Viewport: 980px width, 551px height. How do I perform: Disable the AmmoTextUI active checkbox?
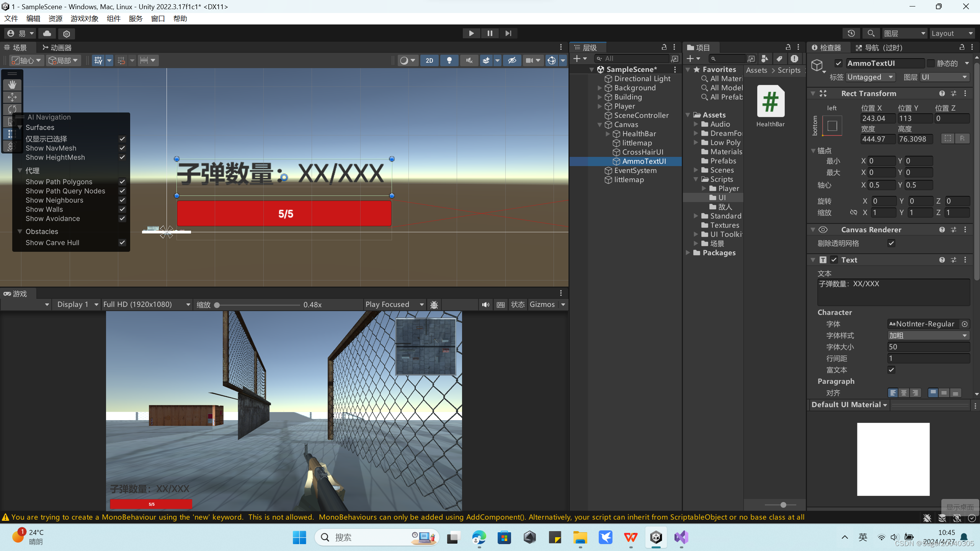coord(838,64)
